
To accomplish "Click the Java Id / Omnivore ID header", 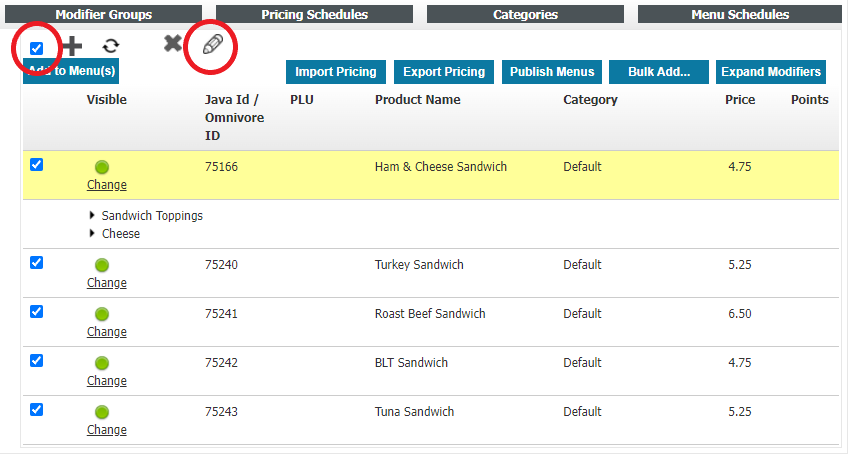I will click(234, 118).
